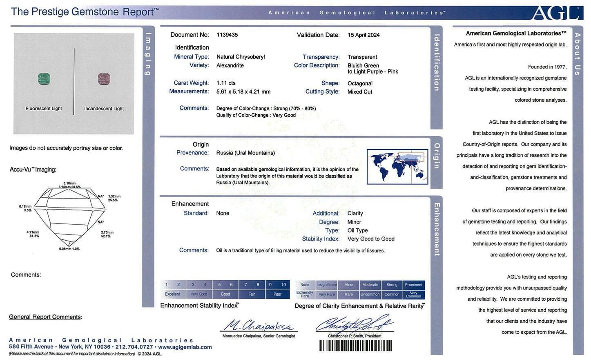Click the variety value 'Alexandrite'
Image resolution: width=591 pixels, height=364 pixels.
click(x=230, y=65)
